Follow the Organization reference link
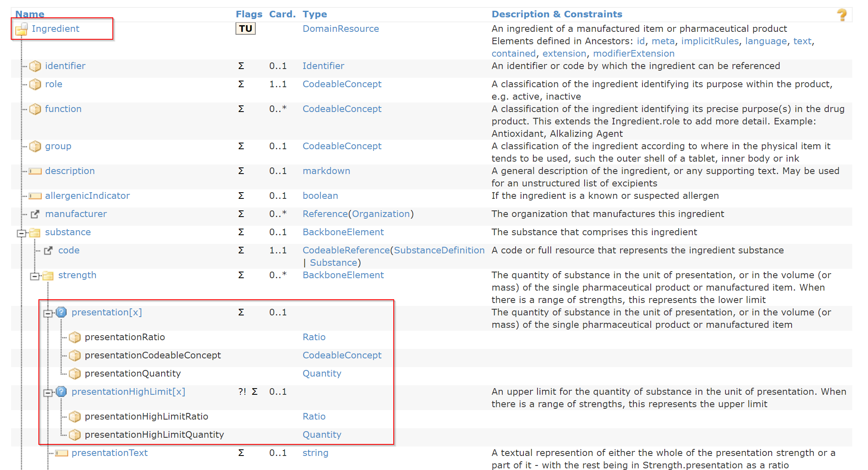Image resolution: width=868 pixels, height=470 pixels. pyautogui.click(x=380, y=214)
